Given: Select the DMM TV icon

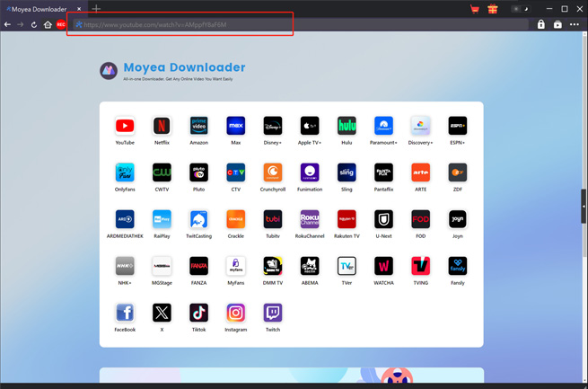Looking at the screenshot, I should 273,266.
